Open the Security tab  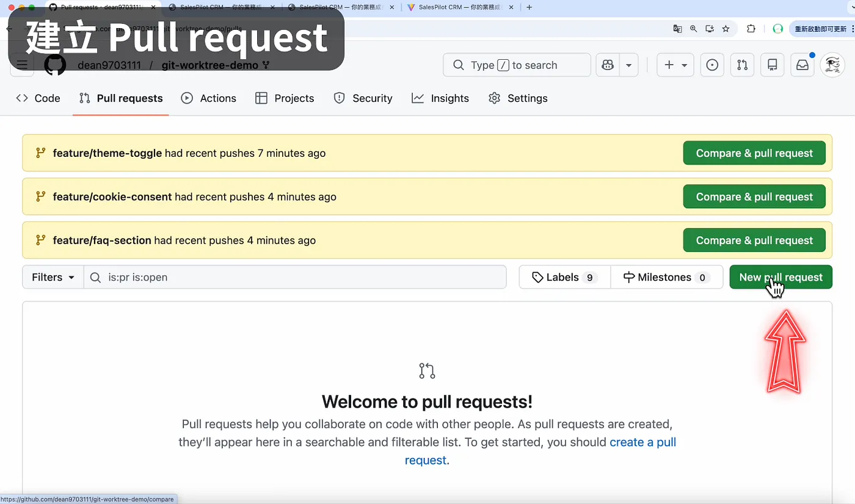[x=363, y=98]
